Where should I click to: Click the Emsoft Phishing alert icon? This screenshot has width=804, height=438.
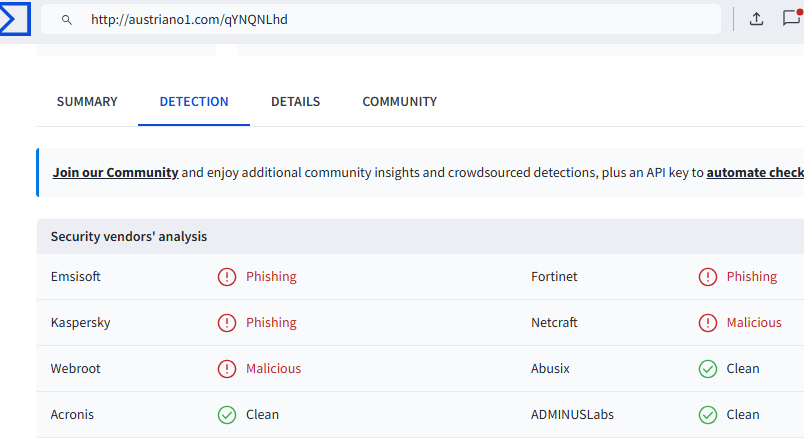click(227, 277)
